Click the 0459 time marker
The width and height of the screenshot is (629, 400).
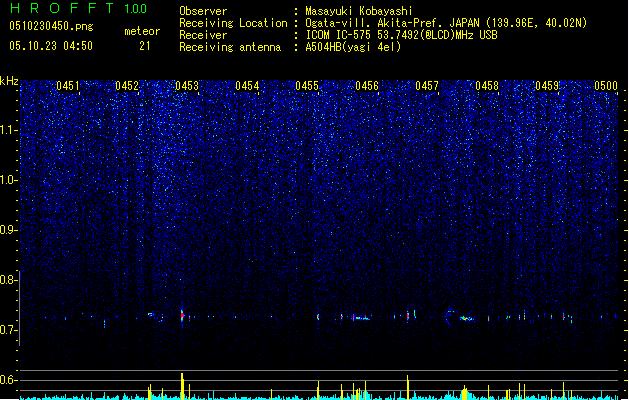(547, 86)
